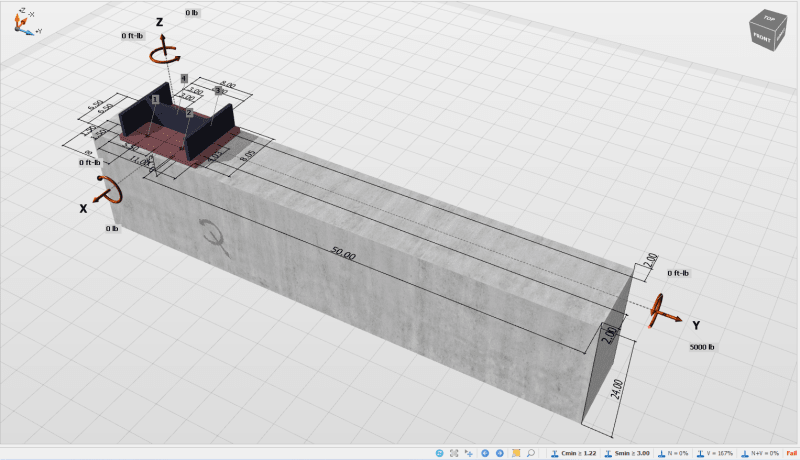Viewport: 800px width, 460px height.
Task: Click the FRONT face of view cube
Action: [x=762, y=38]
